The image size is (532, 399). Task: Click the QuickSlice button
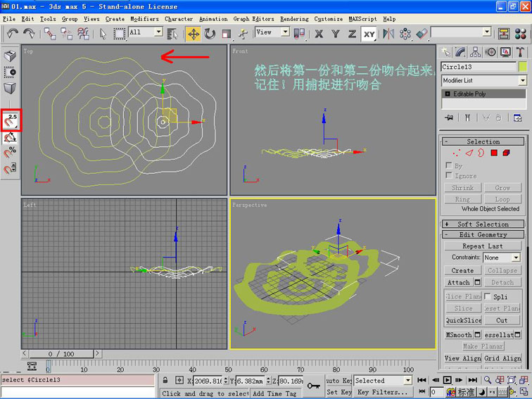[x=464, y=320]
